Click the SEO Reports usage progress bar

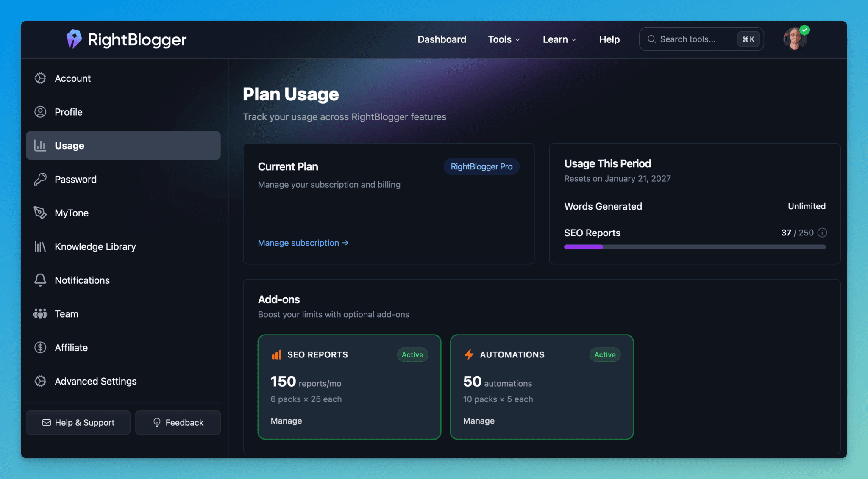pyautogui.click(x=695, y=247)
